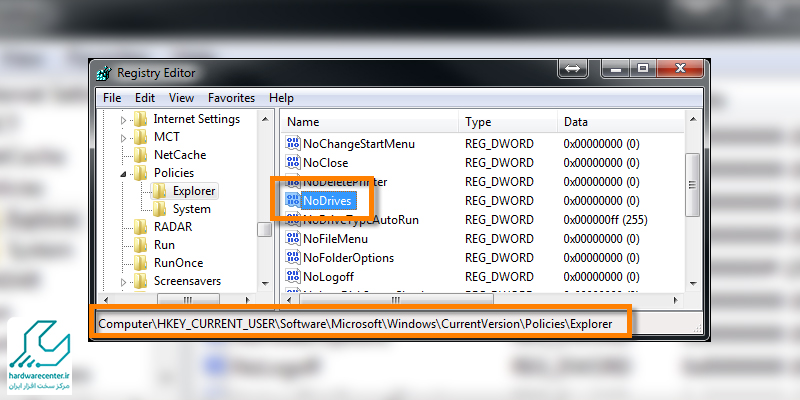This screenshot has width=800, height=400.
Task: Open the File menu
Action: point(112,97)
